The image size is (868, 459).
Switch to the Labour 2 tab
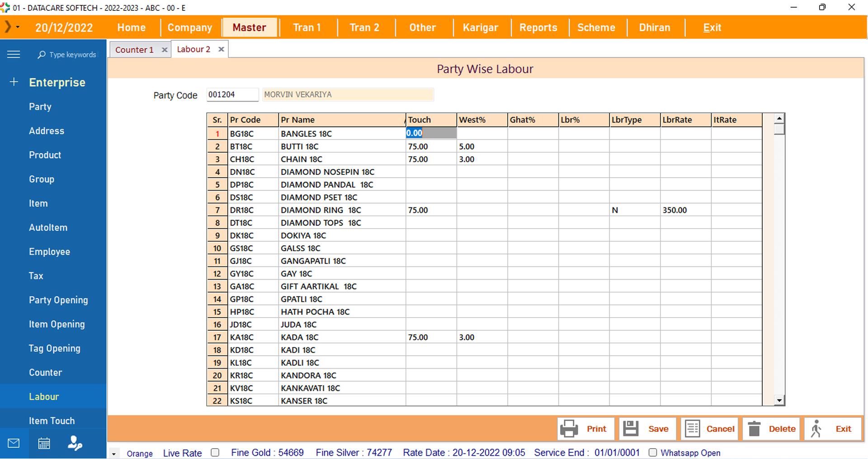pos(193,49)
